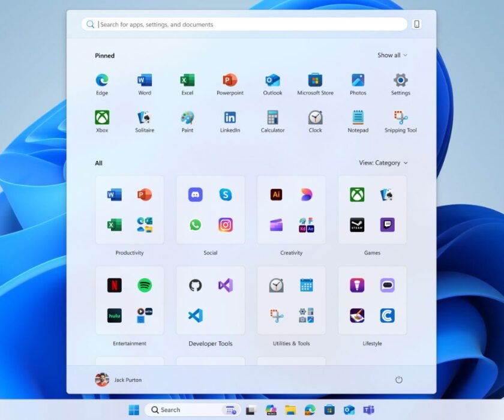Open more apps group in Utilities & Tools
The image size is (504, 420).
click(307, 316)
